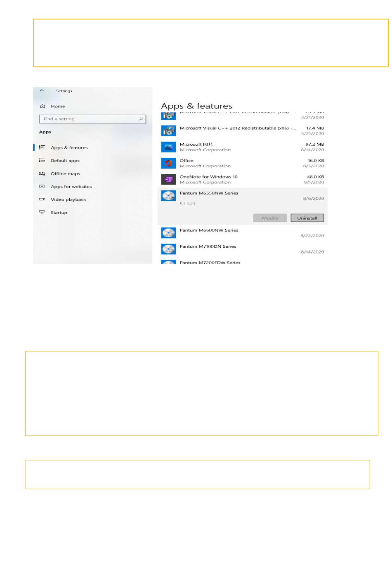This screenshot has width=392, height=586.
Task: Focus the Find a setting search box
Action: 92,119
